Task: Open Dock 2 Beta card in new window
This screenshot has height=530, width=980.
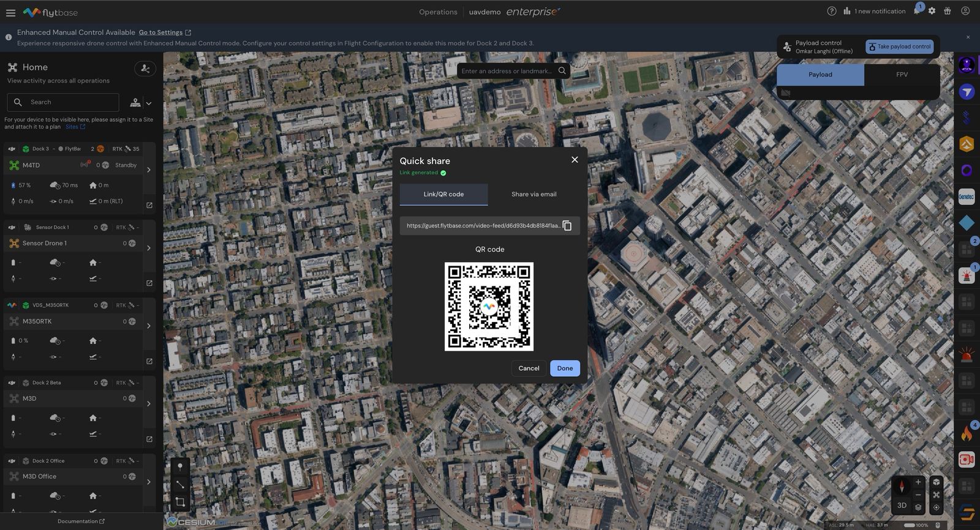Action: 149,439
